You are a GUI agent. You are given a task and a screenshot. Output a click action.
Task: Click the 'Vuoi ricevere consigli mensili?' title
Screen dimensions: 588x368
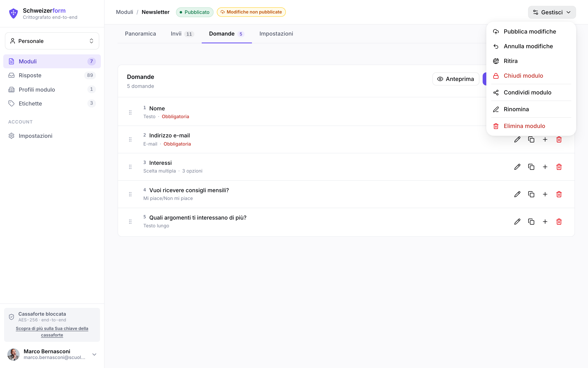click(189, 190)
